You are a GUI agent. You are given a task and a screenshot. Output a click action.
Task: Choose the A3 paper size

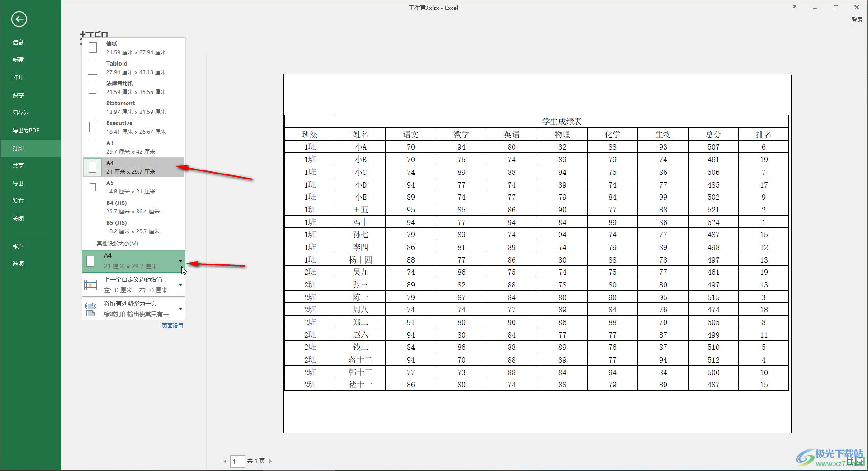click(x=133, y=147)
